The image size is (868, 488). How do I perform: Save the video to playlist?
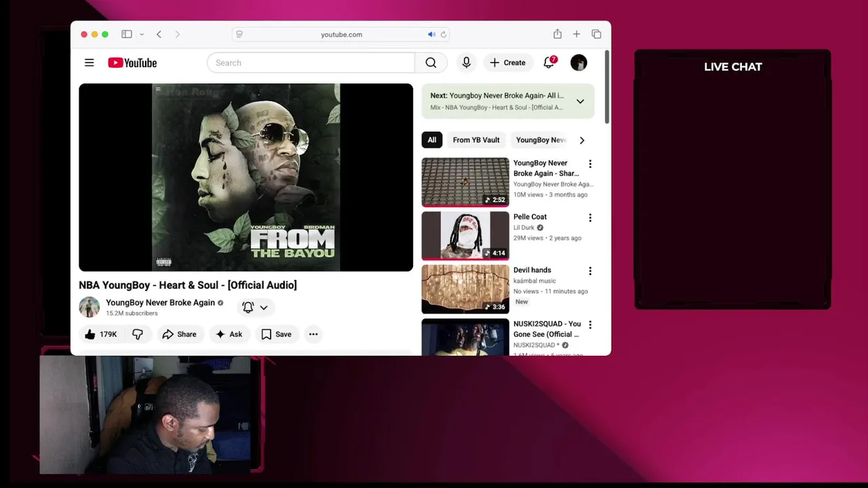276,334
